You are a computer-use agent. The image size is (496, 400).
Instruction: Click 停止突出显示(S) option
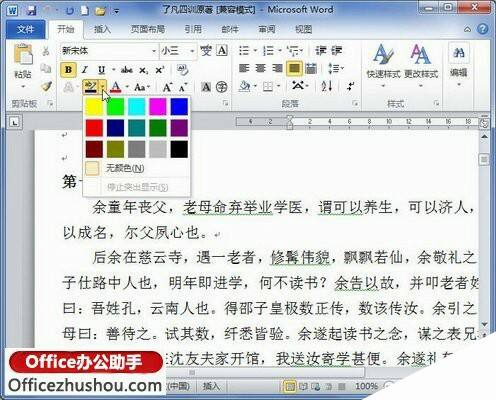[137, 187]
